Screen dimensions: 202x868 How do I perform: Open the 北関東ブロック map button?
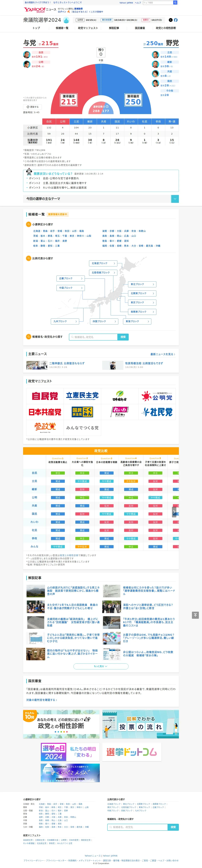pyautogui.click(x=142, y=293)
